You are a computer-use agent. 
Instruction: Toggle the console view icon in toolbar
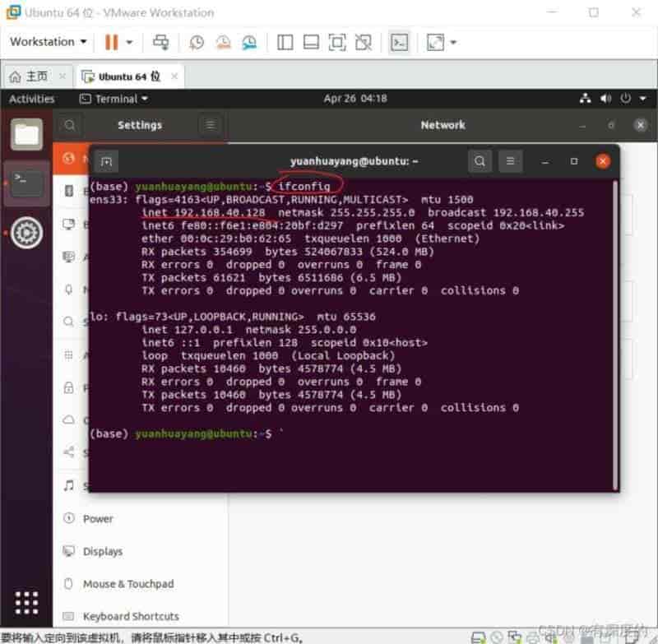click(399, 42)
